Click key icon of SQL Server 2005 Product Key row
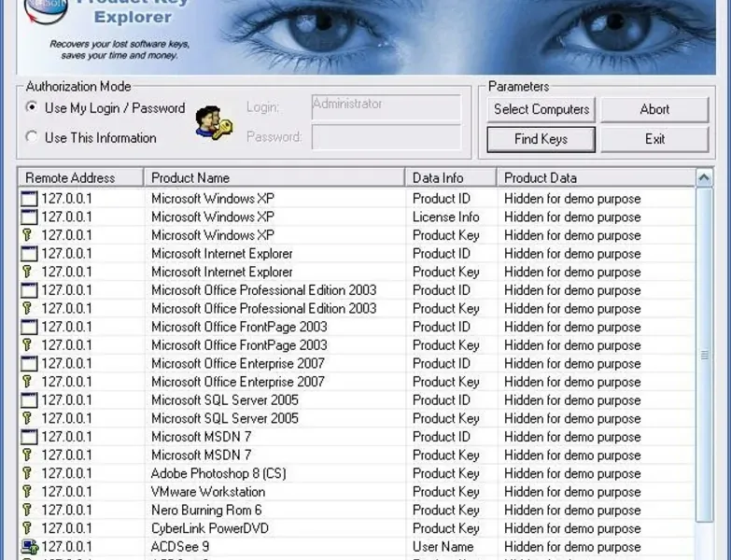The width and height of the screenshot is (731, 560). click(x=27, y=418)
